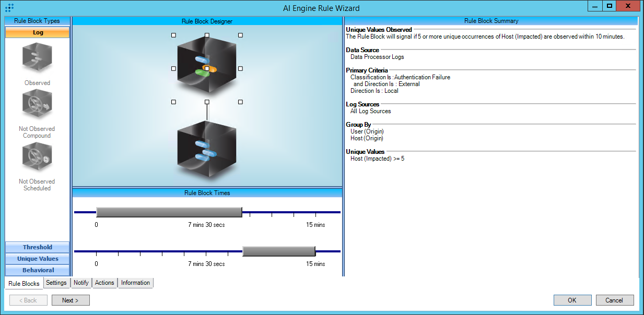
Task: Collapse the Log rule block section
Action: (37, 32)
